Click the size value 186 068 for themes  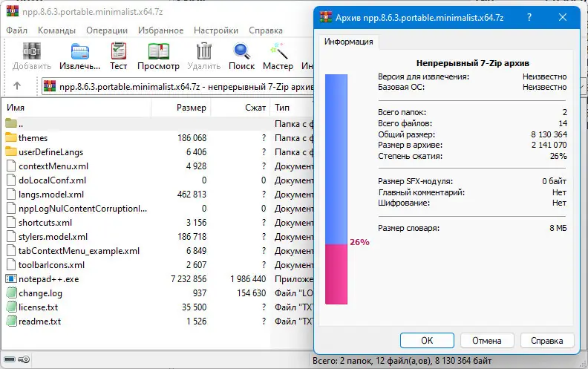pos(192,138)
